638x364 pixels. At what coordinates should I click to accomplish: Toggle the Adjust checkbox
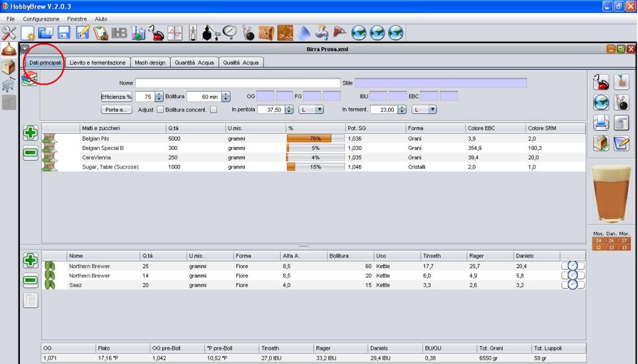[x=160, y=110]
